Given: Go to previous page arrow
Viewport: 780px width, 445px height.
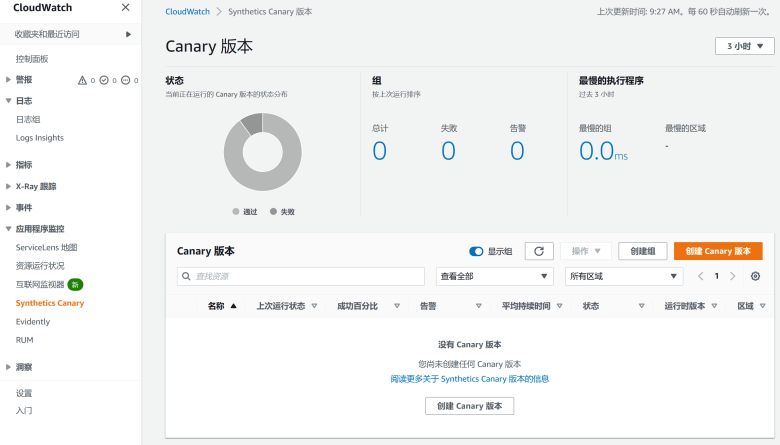Looking at the screenshot, I should (x=701, y=276).
